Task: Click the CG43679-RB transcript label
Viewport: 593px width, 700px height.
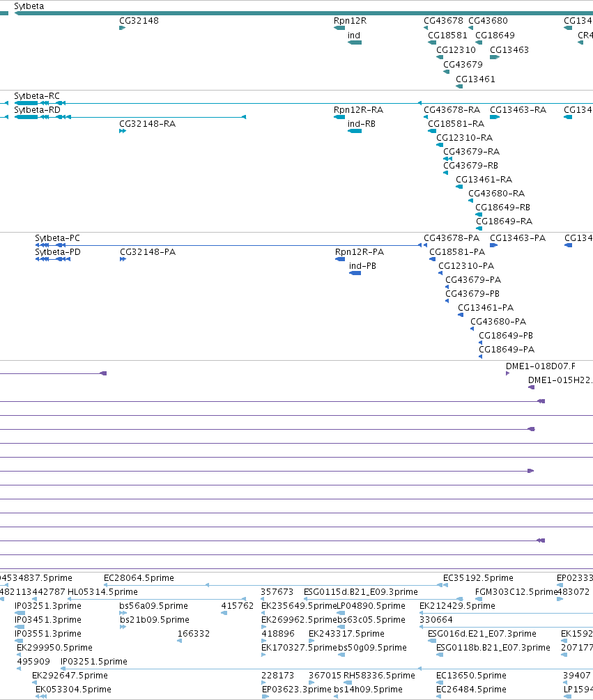Action: (x=470, y=166)
